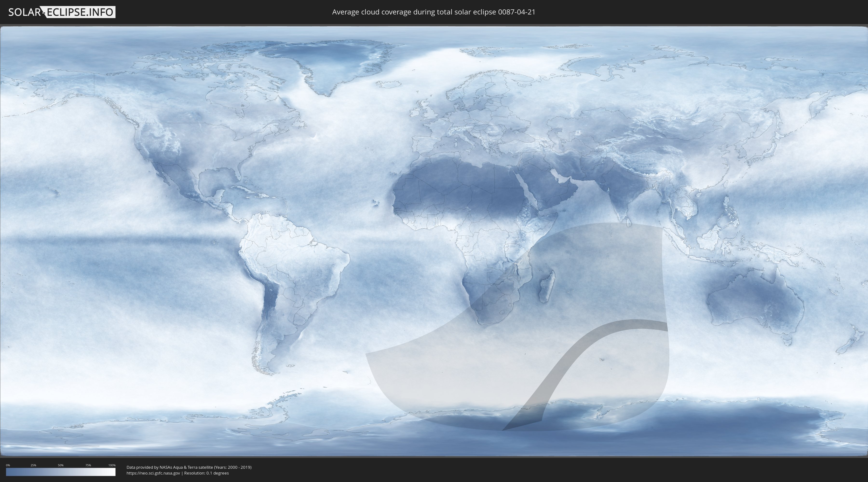Open the https://neo.sci.gsfc.nasa.gov link
The image size is (868, 482).
click(x=153, y=473)
